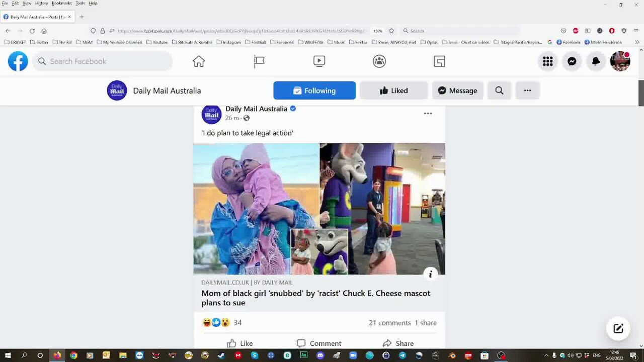Open the Watch video icon
Image resolution: width=644 pixels, height=362 pixels.
point(319,61)
